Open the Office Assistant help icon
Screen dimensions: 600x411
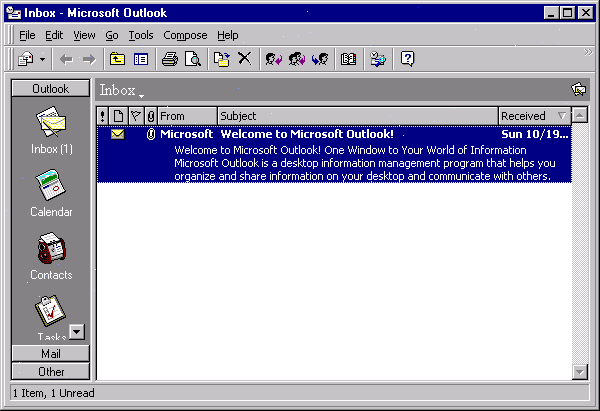coord(407,59)
